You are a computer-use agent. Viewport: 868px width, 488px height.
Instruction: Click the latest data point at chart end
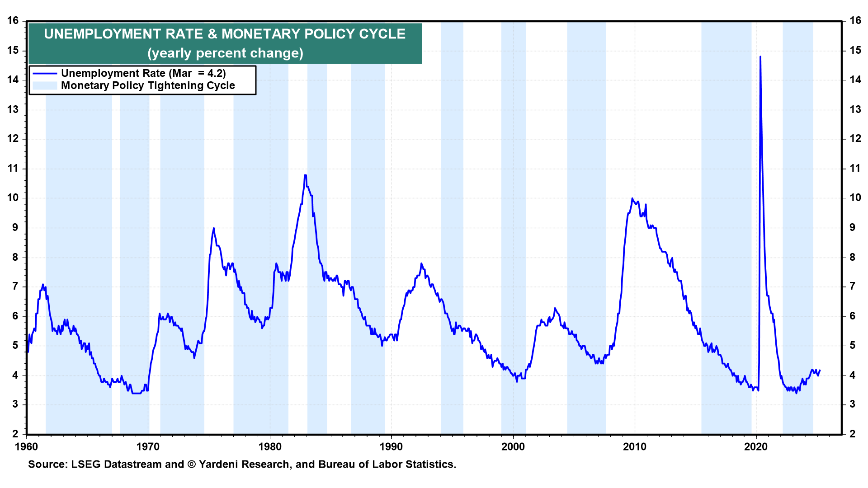click(x=820, y=371)
